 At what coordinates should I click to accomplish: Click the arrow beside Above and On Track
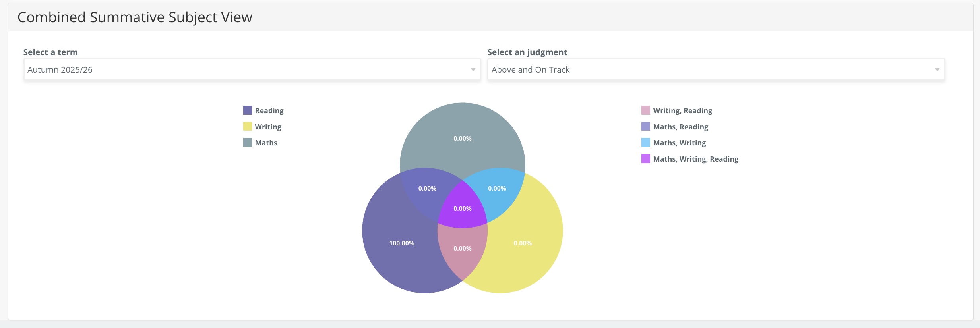[x=937, y=70]
